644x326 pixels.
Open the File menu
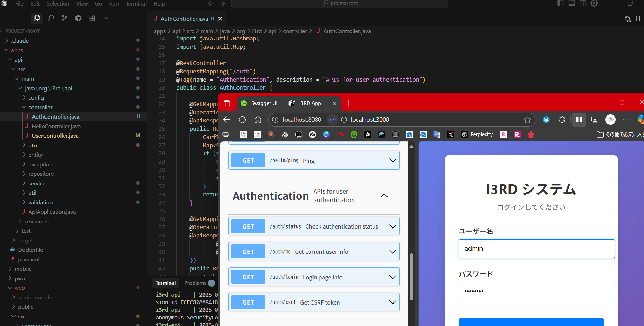point(19,3)
